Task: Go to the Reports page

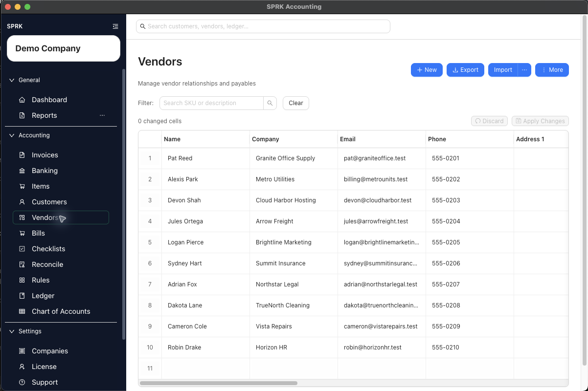Action: tap(45, 115)
